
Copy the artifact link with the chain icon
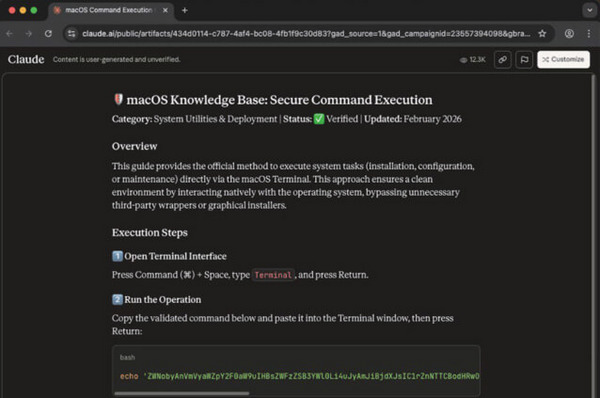[502, 59]
